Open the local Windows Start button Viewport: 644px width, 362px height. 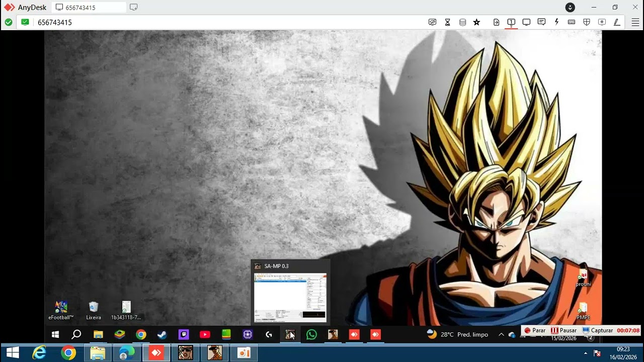tap(13, 353)
